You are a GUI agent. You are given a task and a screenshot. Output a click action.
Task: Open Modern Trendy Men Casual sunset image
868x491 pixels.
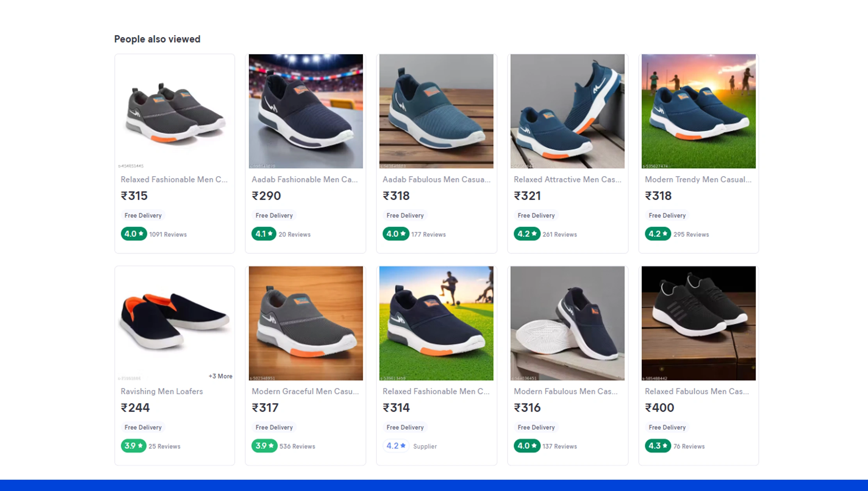699,111
